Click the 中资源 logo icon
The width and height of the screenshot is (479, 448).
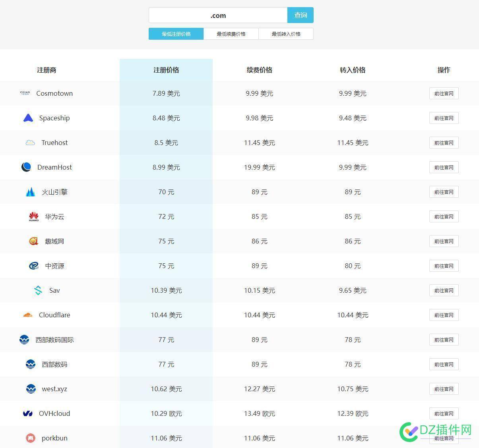(x=34, y=266)
